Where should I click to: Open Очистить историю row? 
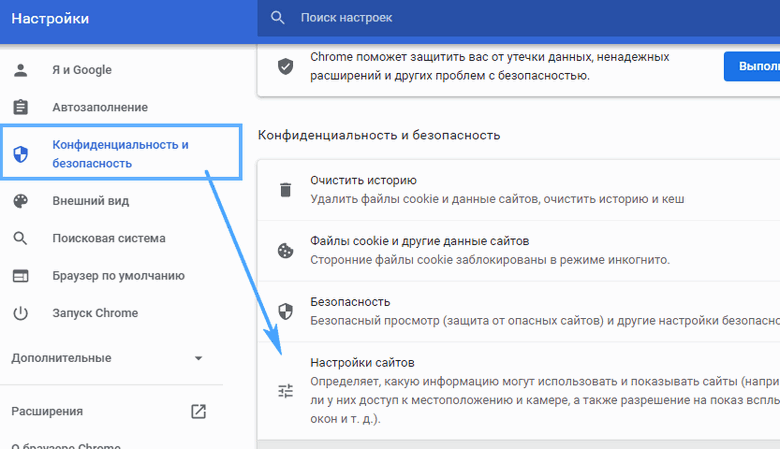point(519,190)
